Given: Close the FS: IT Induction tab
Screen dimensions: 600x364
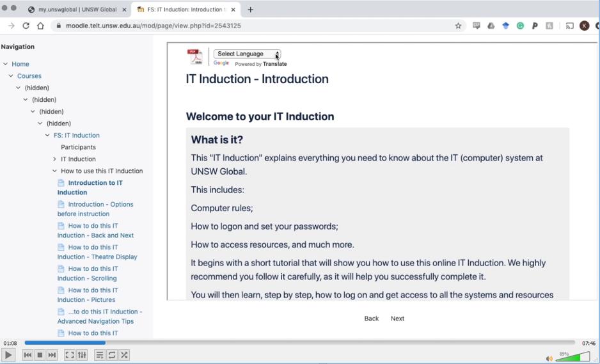Looking at the screenshot, I should (x=233, y=10).
